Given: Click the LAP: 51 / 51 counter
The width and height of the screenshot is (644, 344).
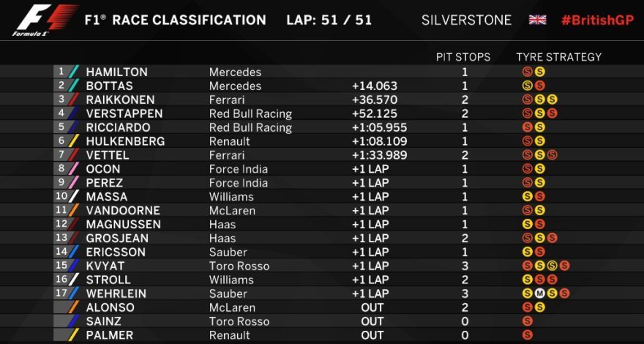Looking at the screenshot, I should 329,20.
